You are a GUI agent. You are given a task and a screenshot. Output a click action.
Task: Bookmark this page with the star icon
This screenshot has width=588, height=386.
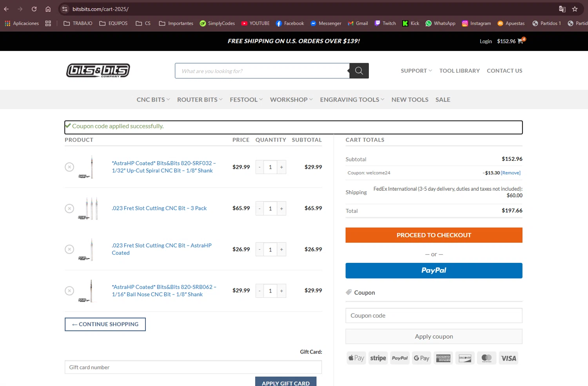point(575,9)
